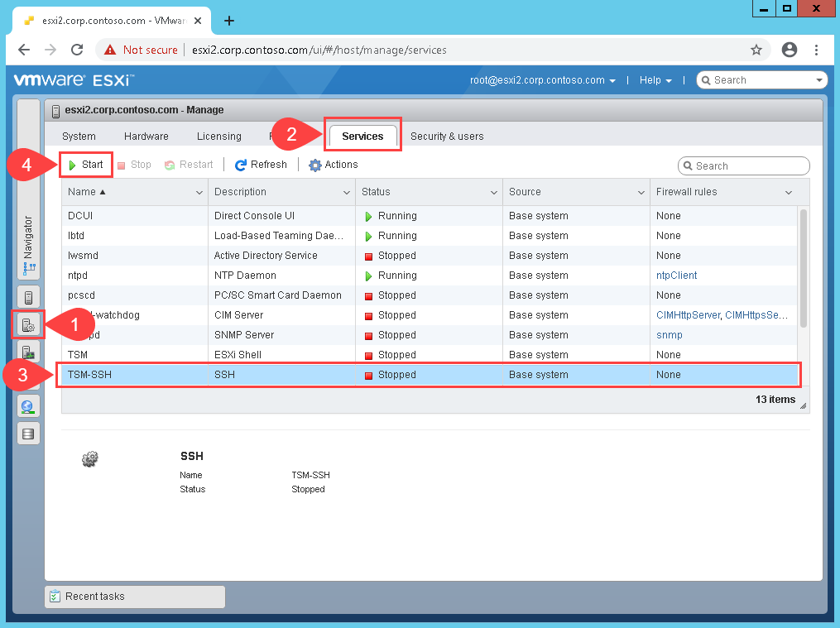Click the magnifier in the services search box
The image size is (840, 628).
(x=688, y=166)
